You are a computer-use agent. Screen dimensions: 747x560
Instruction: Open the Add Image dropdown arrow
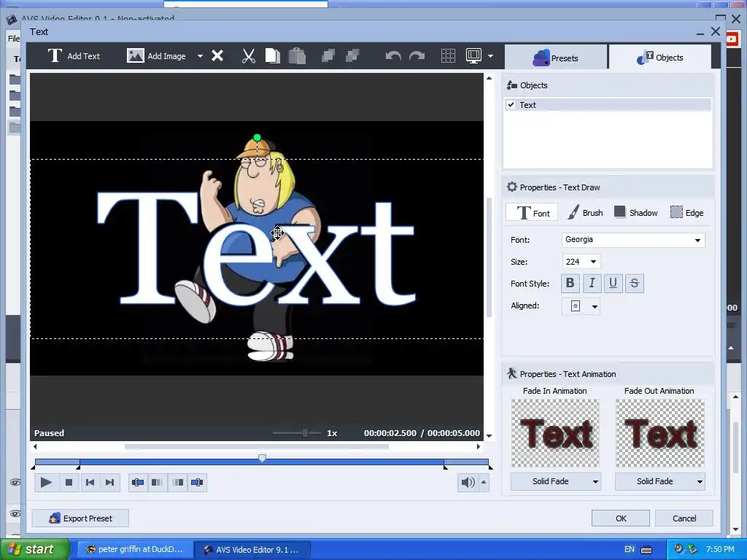[200, 56]
